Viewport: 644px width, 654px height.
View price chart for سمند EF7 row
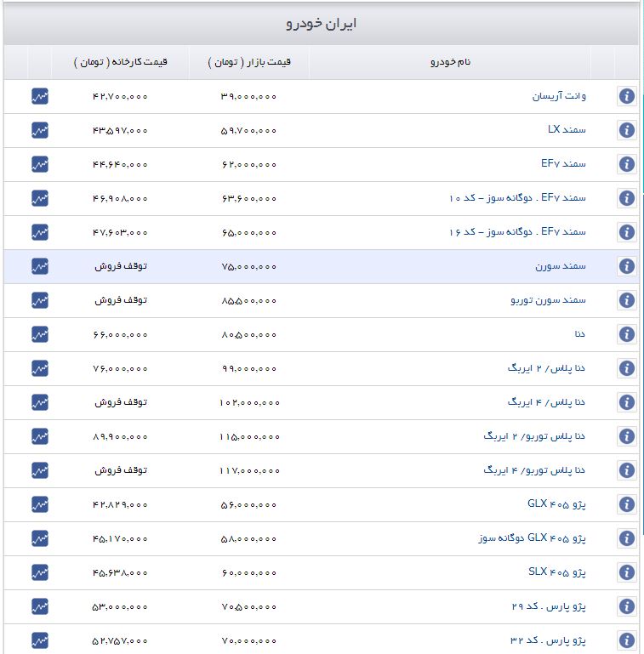pyautogui.click(x=40, y=164)
